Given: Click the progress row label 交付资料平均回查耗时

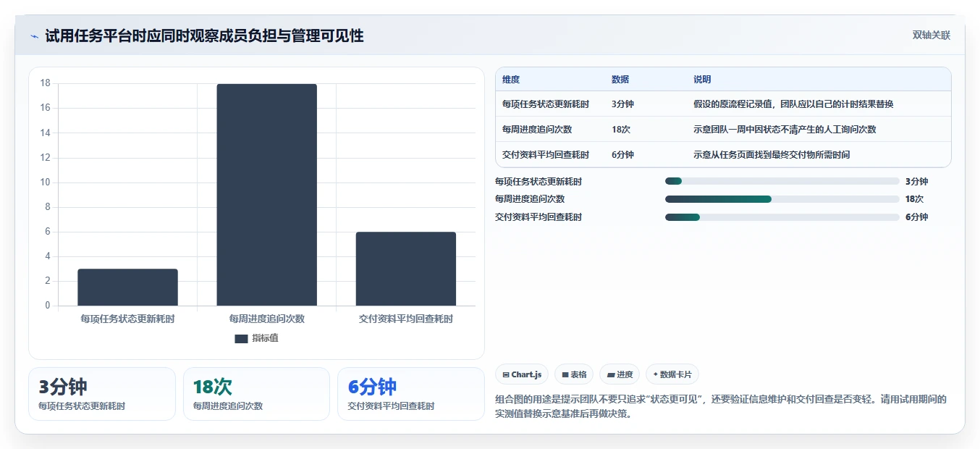Looking at the screenshot, I should click(538, 217).
